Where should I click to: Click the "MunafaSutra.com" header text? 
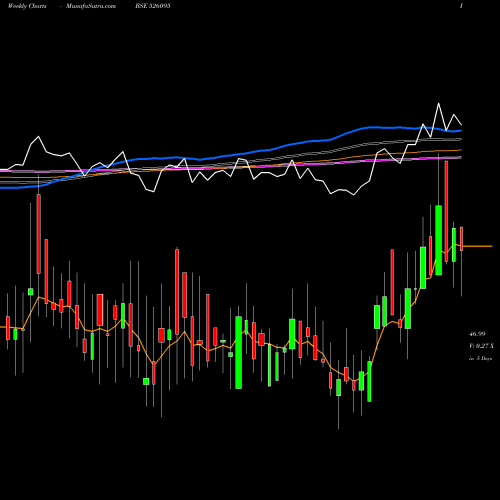pos(91,6)
